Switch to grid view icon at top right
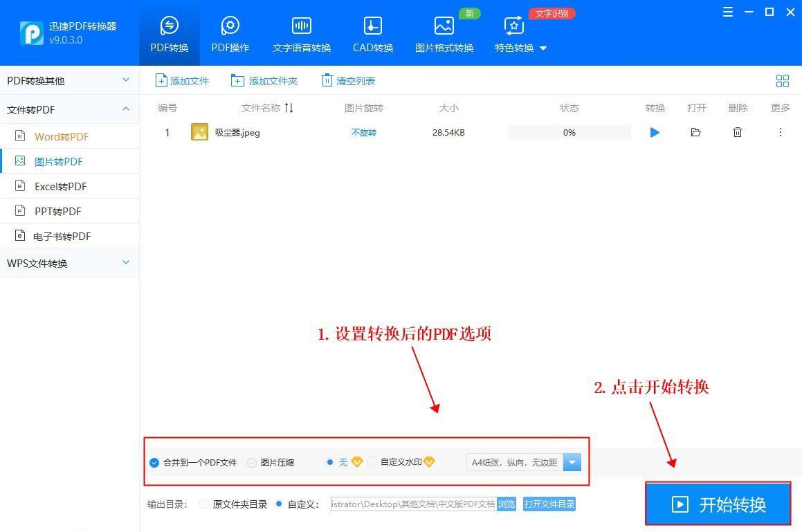The height and width of the screenshot is (532, 802). coord(783,81)
